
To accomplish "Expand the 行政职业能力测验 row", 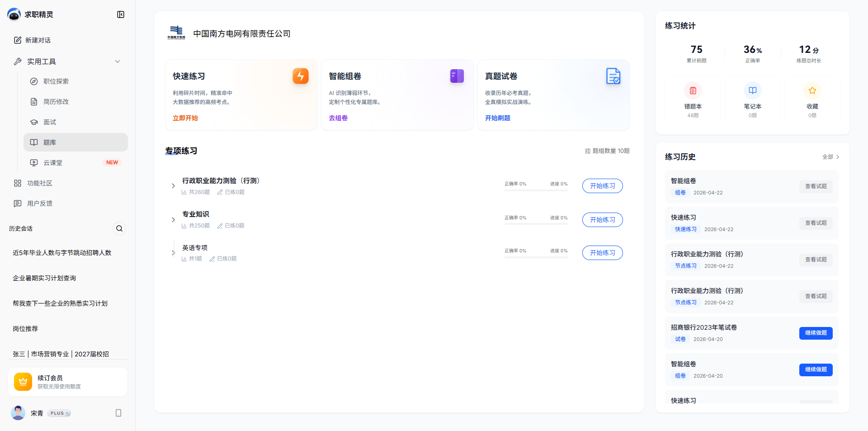I will point(173,186).
